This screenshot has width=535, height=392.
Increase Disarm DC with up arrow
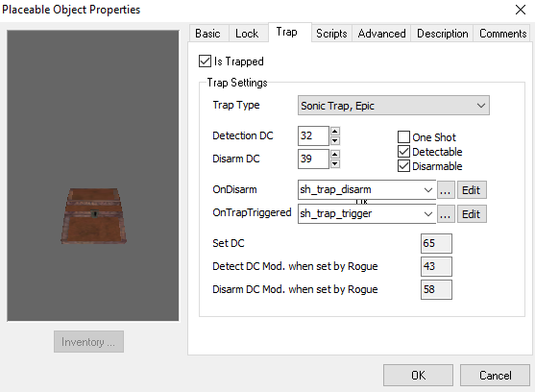pos(335,155)
